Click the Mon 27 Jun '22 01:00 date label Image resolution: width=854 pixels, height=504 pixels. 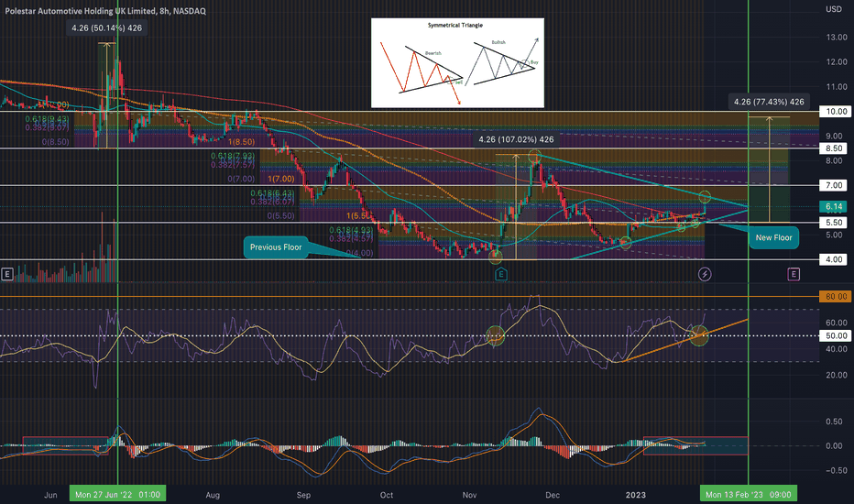[117, 495]
